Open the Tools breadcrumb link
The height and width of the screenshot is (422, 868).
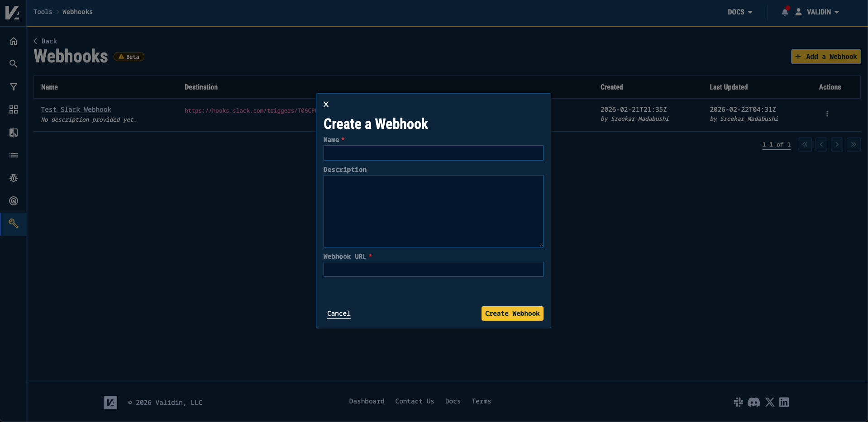43,12
